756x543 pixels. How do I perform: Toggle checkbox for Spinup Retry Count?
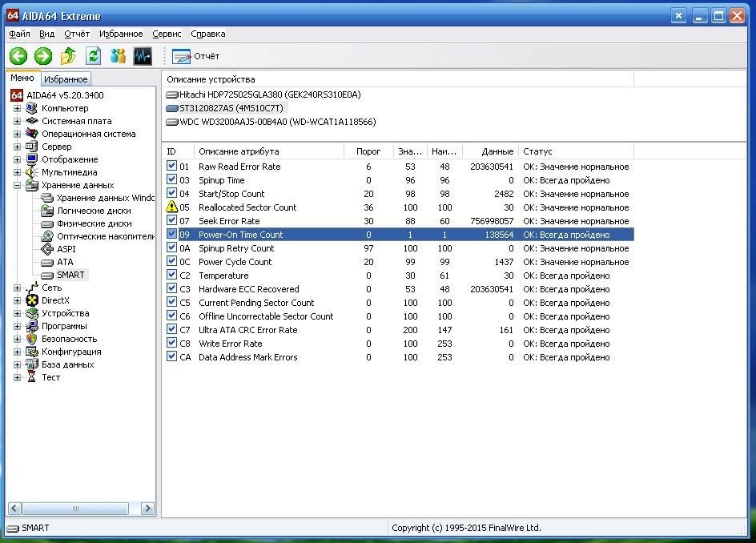(171, 247)
